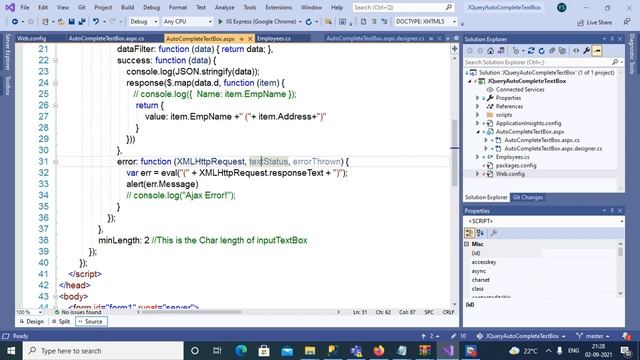The width and height of the screenshot is (640, 360).
Task: Open Solution Explorer Home icon
Action: [x=491, y=51]
